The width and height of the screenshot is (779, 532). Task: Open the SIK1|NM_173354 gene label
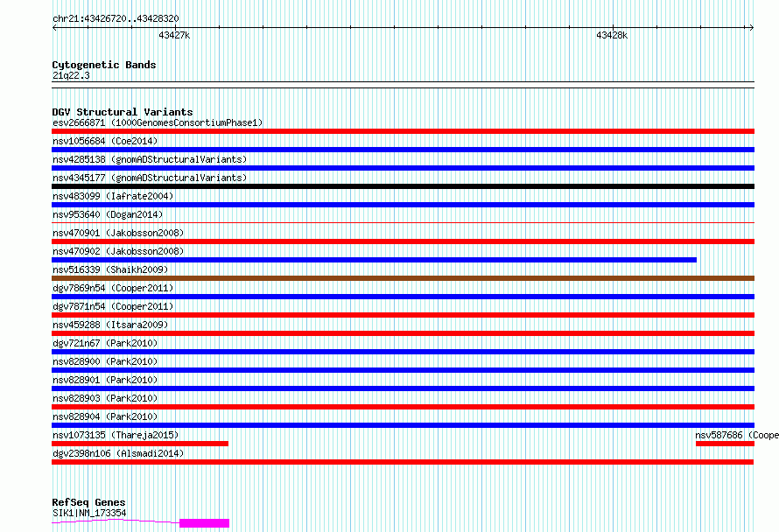coord(89,513)
